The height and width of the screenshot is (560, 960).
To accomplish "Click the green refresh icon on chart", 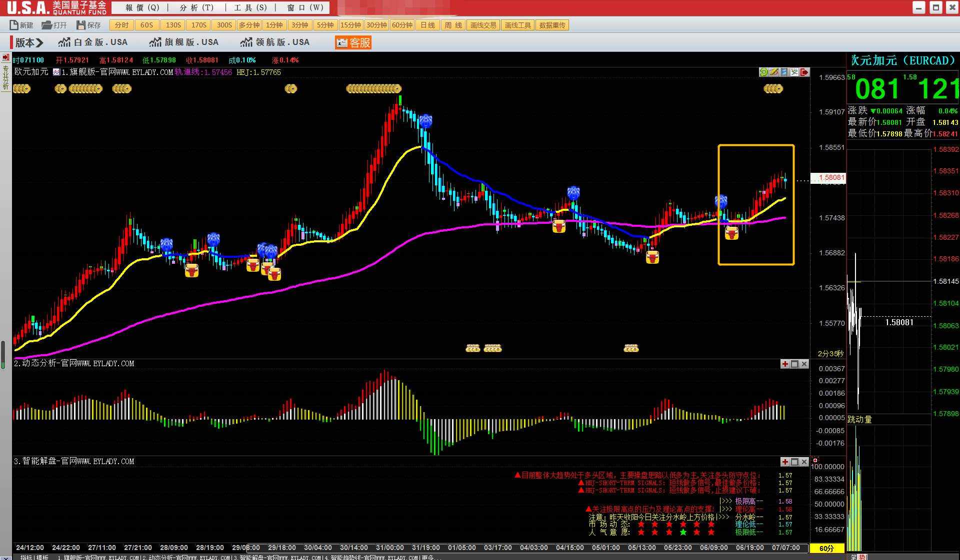I will coord(763,72).
